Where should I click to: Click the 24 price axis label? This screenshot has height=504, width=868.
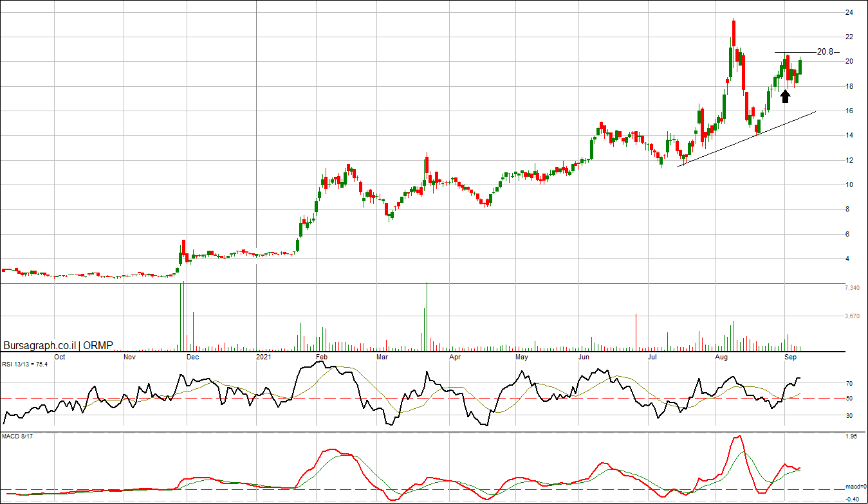[x=849, y=13]
